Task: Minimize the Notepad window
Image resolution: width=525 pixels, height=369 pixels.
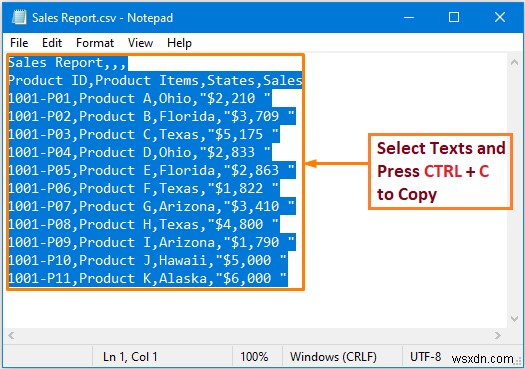Action: [x=409, y=17]
